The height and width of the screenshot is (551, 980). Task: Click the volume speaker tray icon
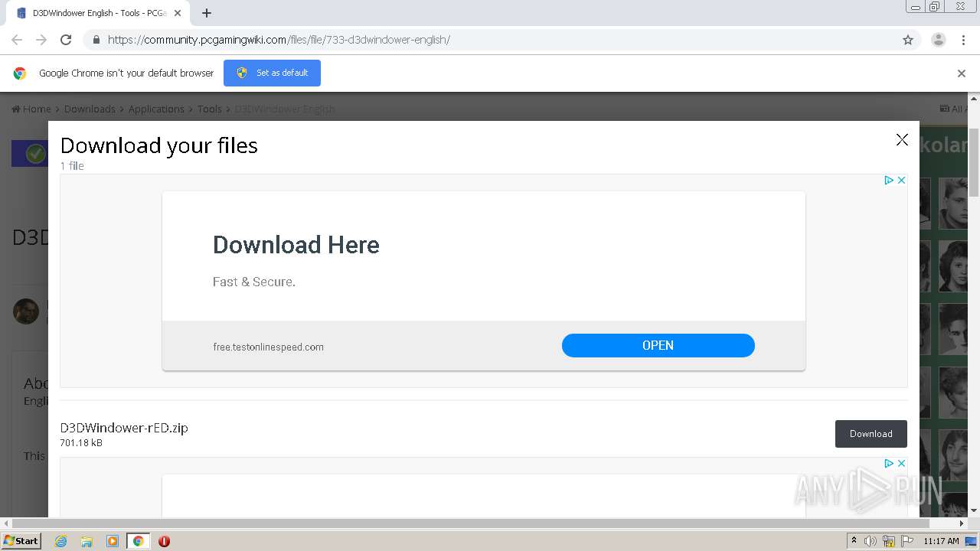click(871, 541)
